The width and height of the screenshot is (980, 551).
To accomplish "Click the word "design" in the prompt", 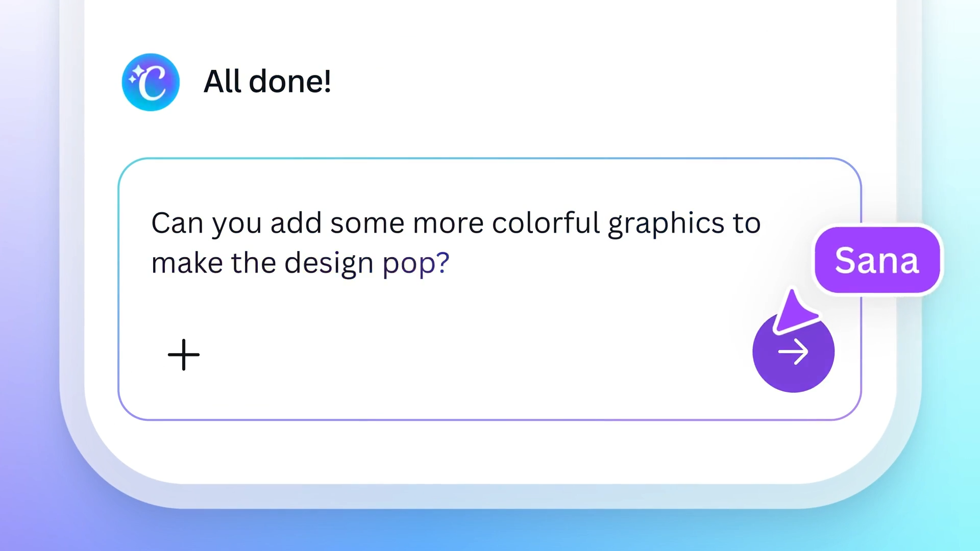I will pos(328,263).
